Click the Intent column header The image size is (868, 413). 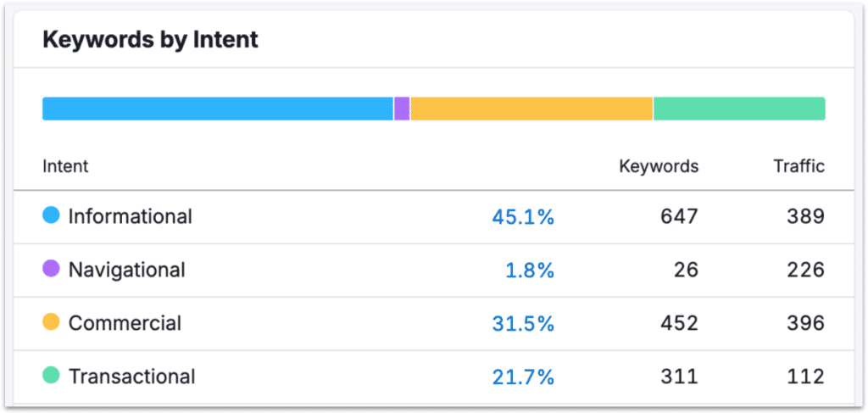click(x=65, y=166)
